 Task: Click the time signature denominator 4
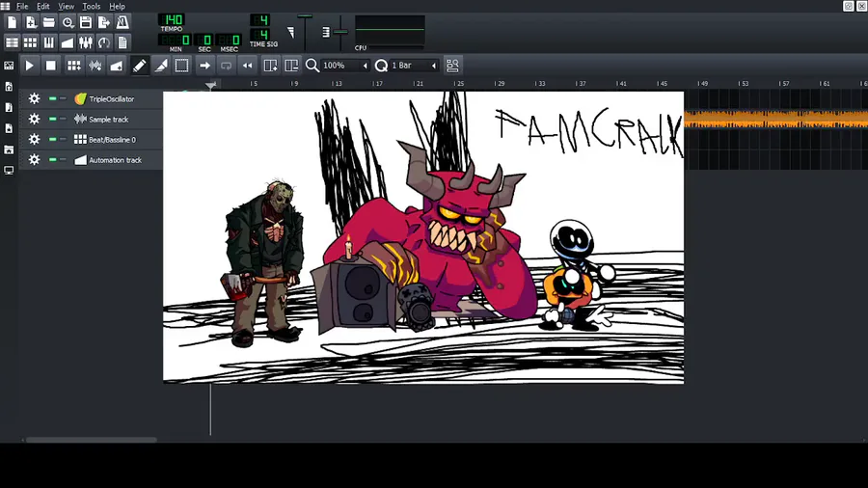[260, 35]
